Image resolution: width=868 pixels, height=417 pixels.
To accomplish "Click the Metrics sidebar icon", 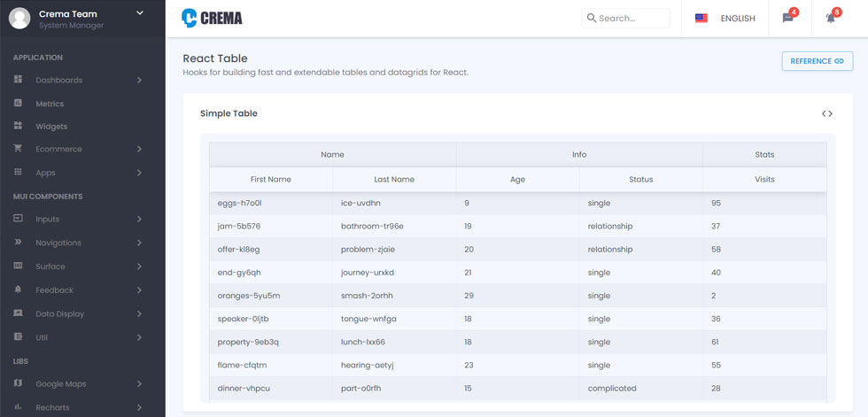I will [x=19, y=103].
